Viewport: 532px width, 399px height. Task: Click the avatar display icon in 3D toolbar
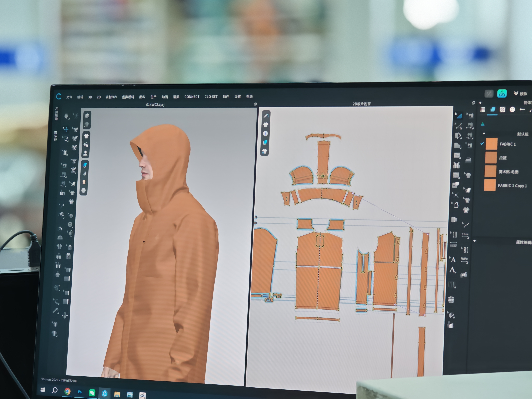[x=85, y=153]
